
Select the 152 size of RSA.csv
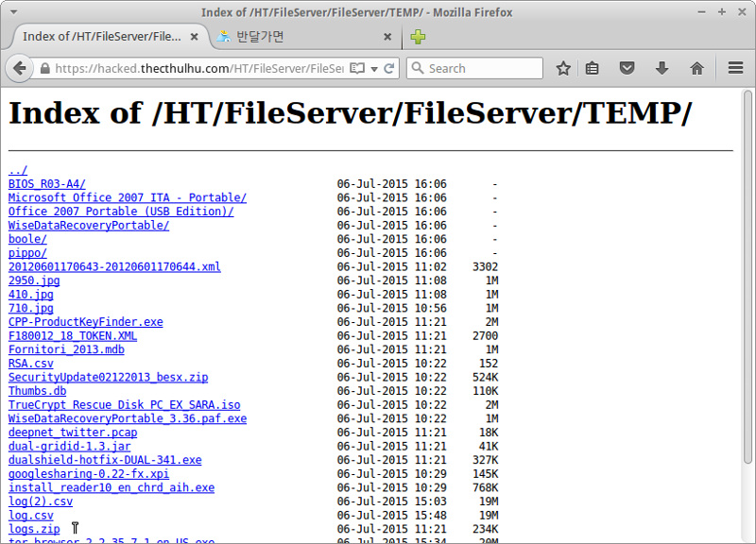pyautogui.click(x=489, y=364)
